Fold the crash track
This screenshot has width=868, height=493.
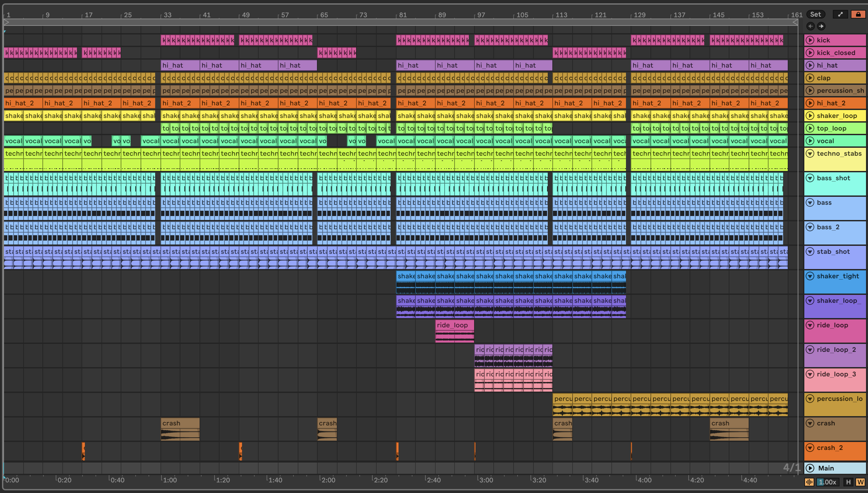pos(810,423)
